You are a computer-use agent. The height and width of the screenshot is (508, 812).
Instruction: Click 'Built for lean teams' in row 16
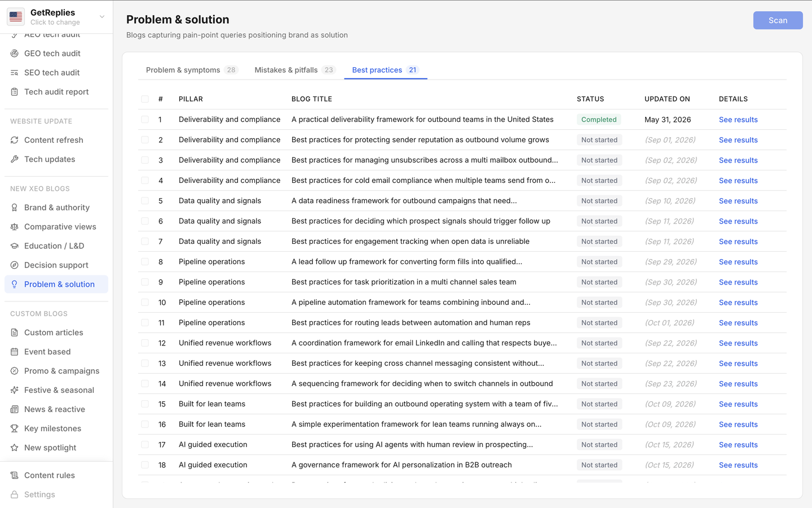click(x=212, y=424)
